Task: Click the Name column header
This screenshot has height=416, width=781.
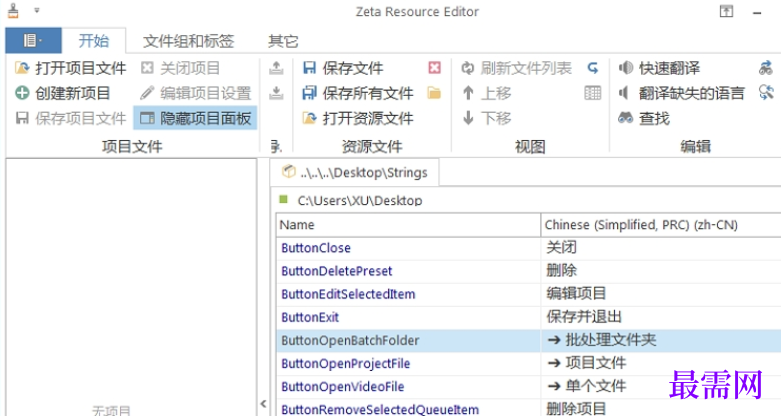Action: click(408, 225)
